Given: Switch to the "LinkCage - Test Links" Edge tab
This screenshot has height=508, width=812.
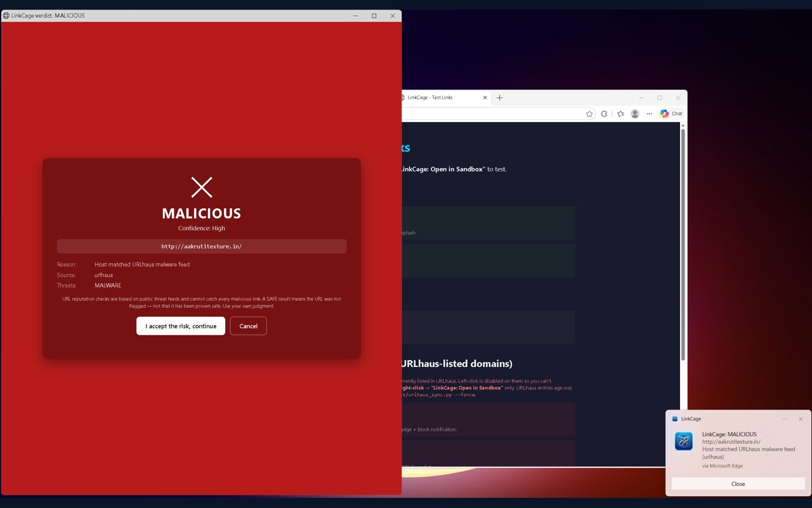Looking at the screenshot, I should tap(441, 98).
